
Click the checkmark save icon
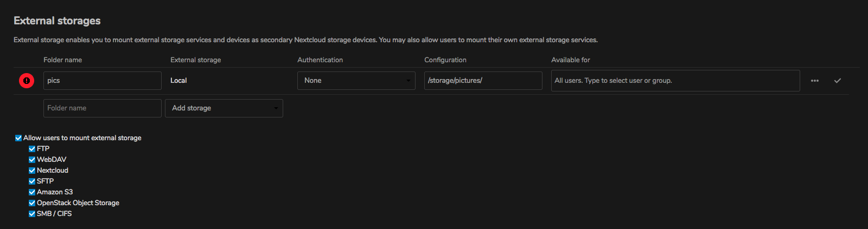coord(838,81)
